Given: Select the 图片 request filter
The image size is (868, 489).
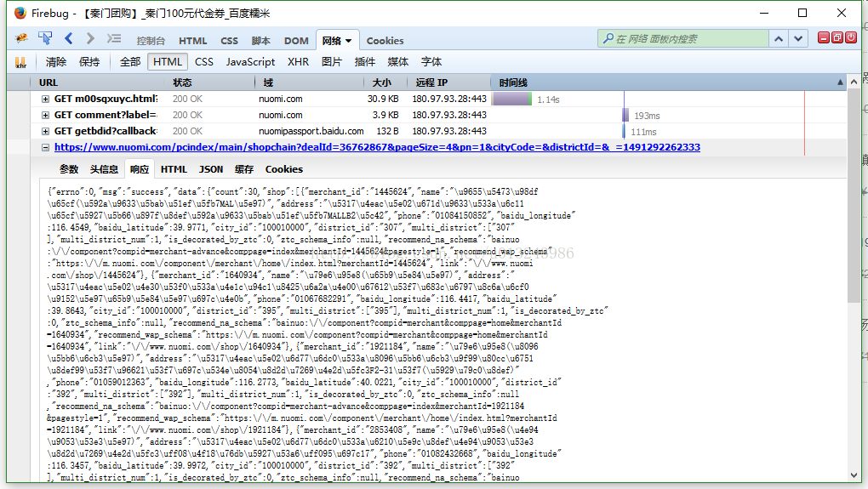Looking at the screenshot, I should (332, 62).
